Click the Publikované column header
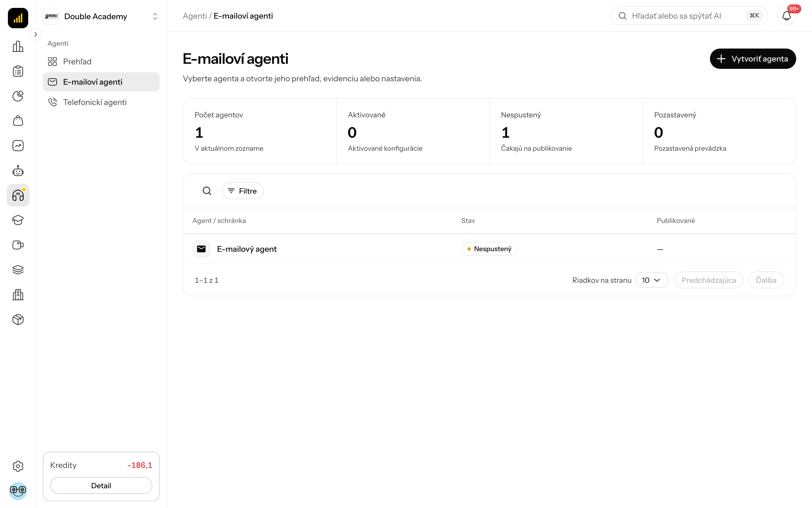Image resolution: width=812 pixels, height=508 pixels. coord(676,220)
